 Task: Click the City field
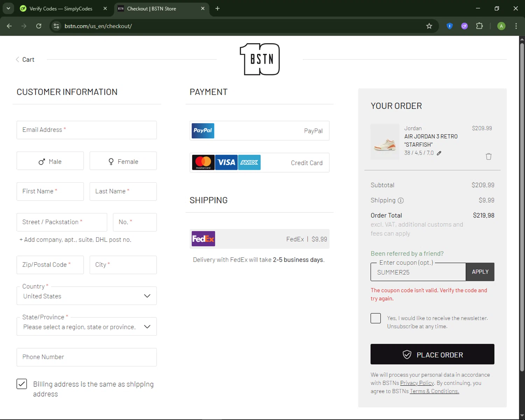pyautogui.click(x=123, y=265)
